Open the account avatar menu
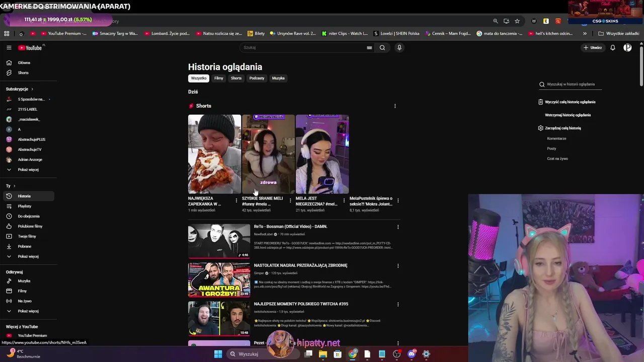The image size is (644, 362). (x=627, y=48)
